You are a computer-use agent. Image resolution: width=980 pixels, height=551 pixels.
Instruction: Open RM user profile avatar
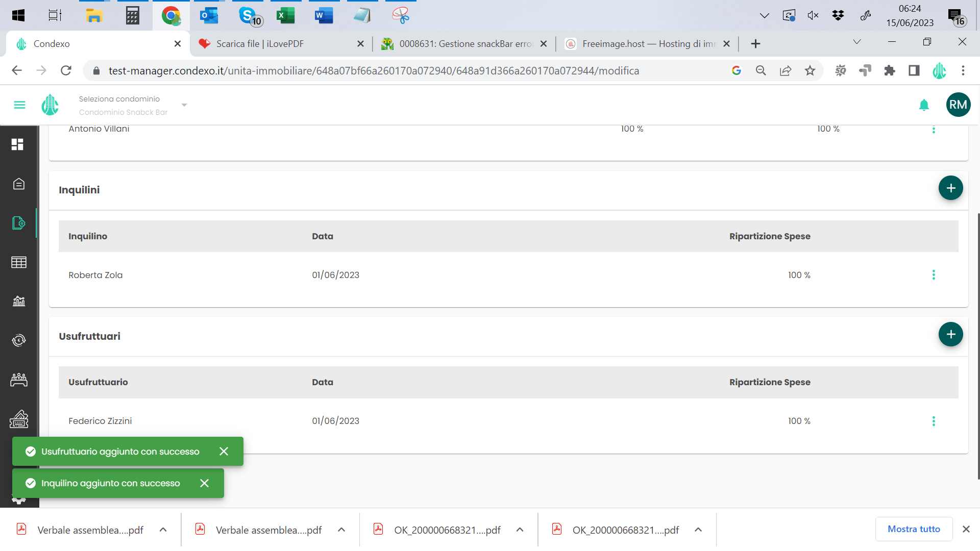click(958, 105)
